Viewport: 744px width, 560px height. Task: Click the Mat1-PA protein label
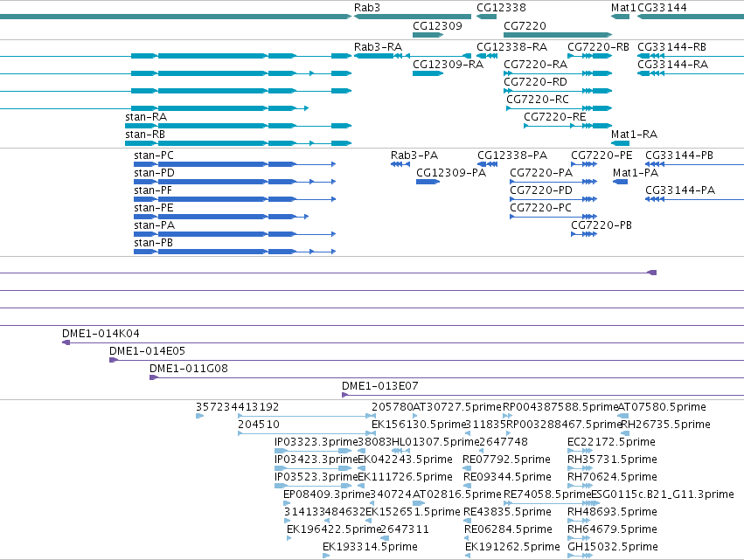coord(636,173)
